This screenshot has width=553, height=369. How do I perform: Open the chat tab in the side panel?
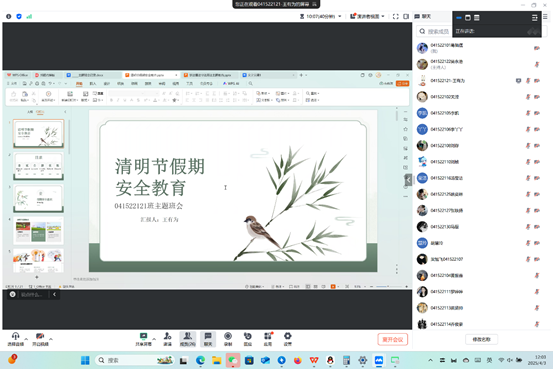point(423,16)
